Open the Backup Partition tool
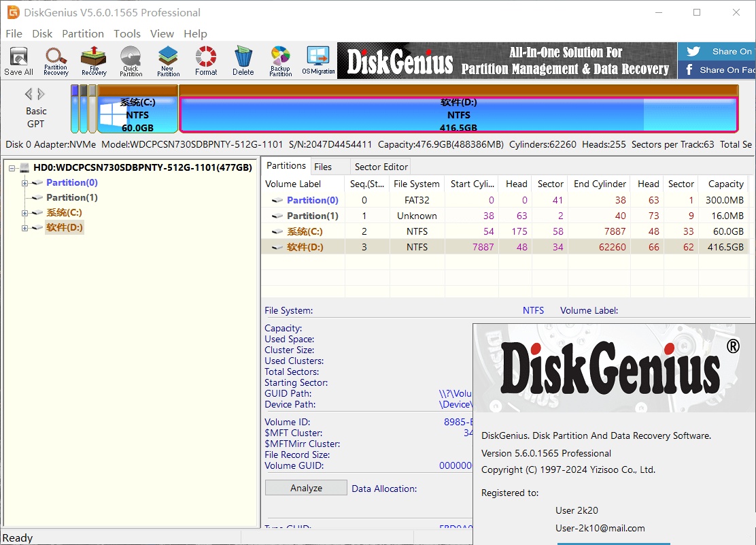The height and width of the screenshot is (545, 756). coord(280,61)
